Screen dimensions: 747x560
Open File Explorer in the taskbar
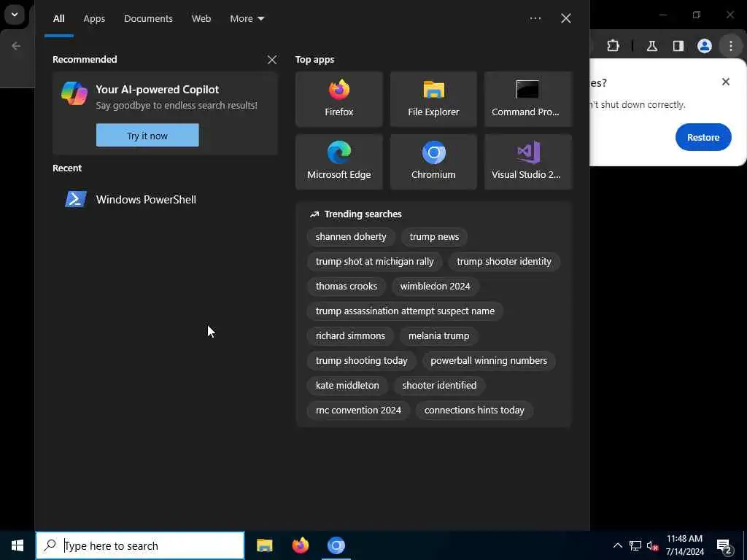[x=264, y=545]
